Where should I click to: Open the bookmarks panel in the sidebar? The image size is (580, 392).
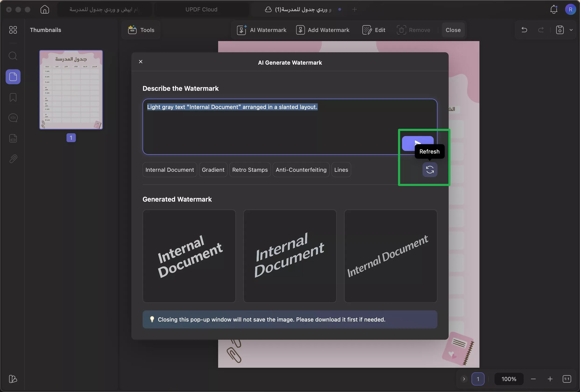pyautogui.click(x=13, y=97)
